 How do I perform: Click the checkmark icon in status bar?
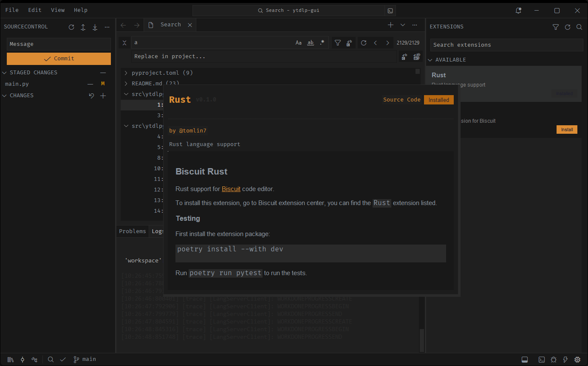tap(63, 360)
